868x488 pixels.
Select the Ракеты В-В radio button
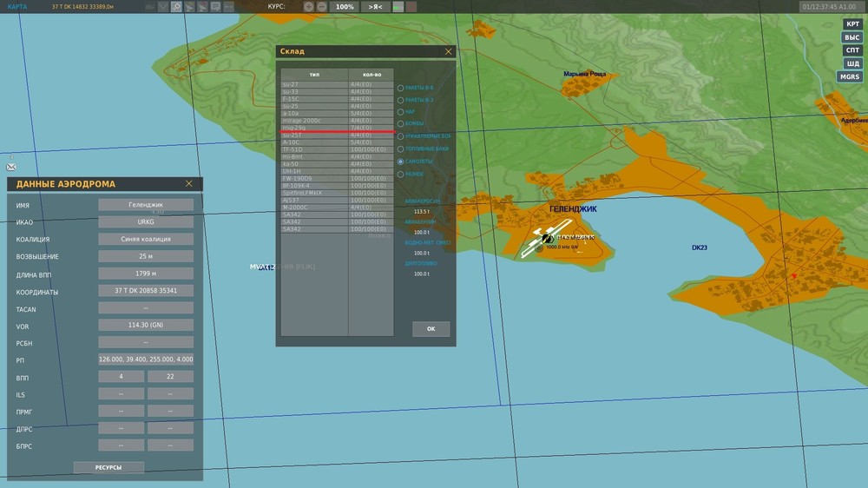(400, 88)
